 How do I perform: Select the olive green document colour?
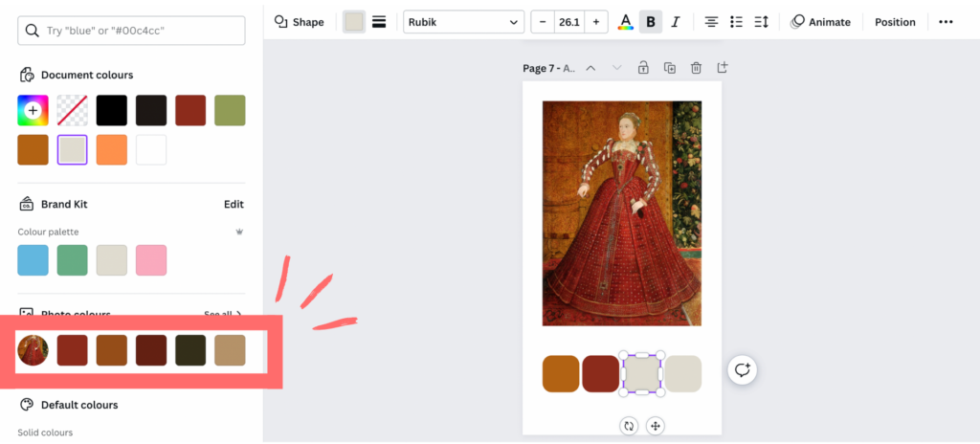230,110
